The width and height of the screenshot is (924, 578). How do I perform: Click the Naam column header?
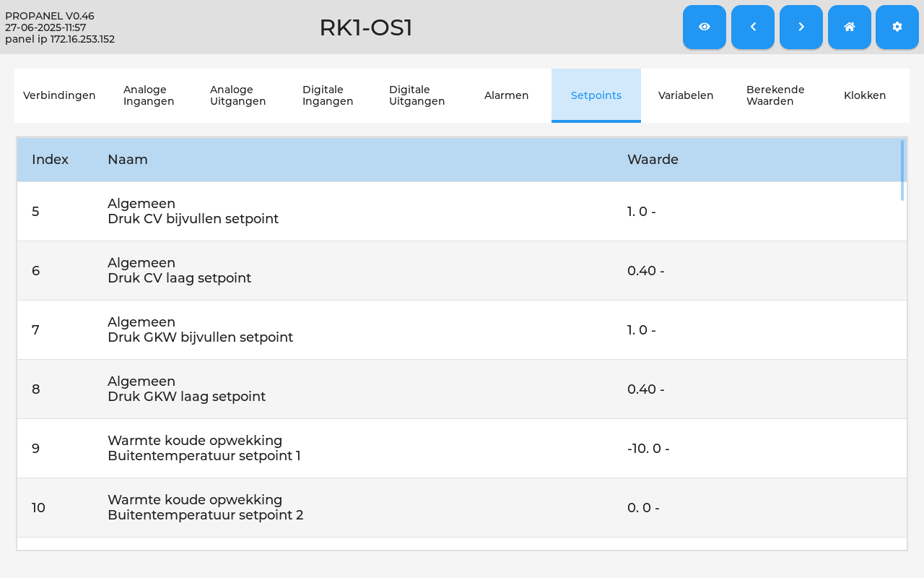point(128,160)
